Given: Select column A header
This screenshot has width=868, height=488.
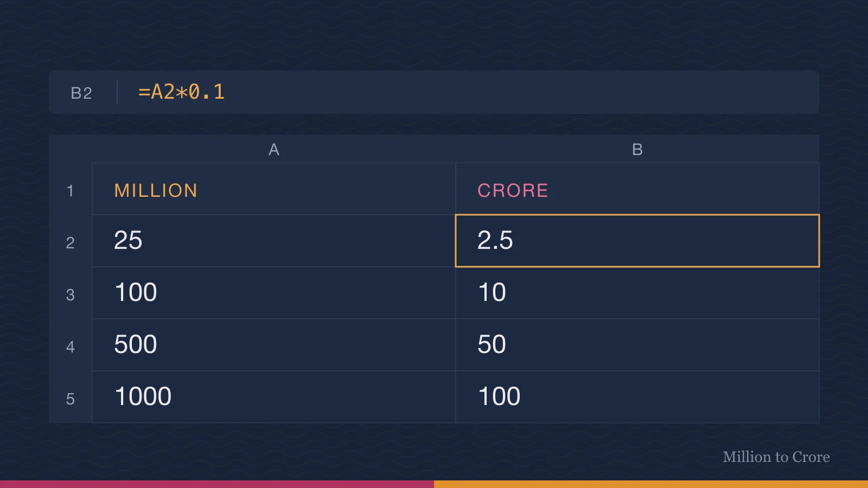Looking at the screenshot, I should pyautogui.click(x=274, y=149).
